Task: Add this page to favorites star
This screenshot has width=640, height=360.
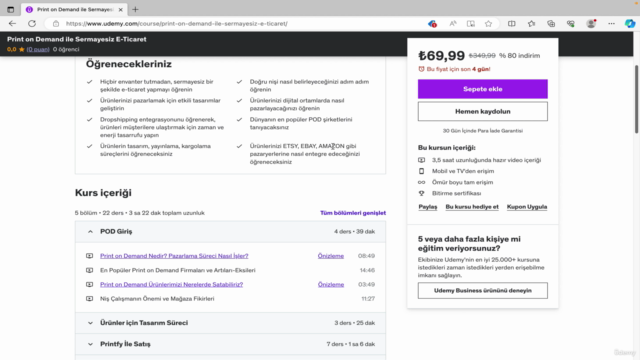Action: pos(488,24)
